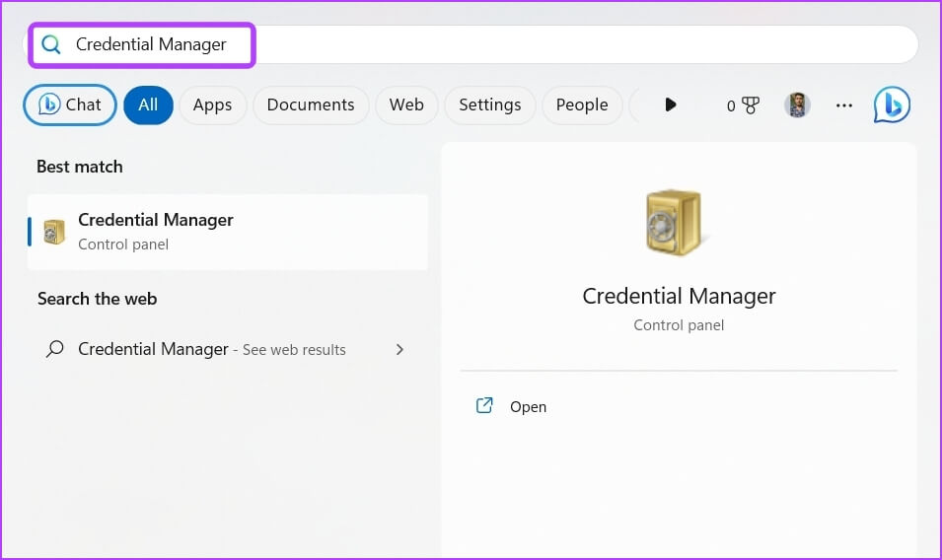Switch to the Settings filter tab
The width and height of the screenshot is (942, 560).
490,105
